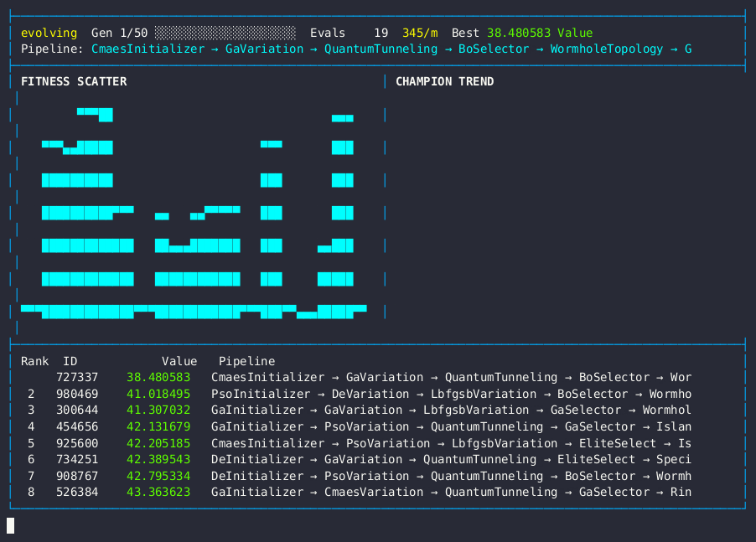Click the yellow 'evolving' status label

49,33
